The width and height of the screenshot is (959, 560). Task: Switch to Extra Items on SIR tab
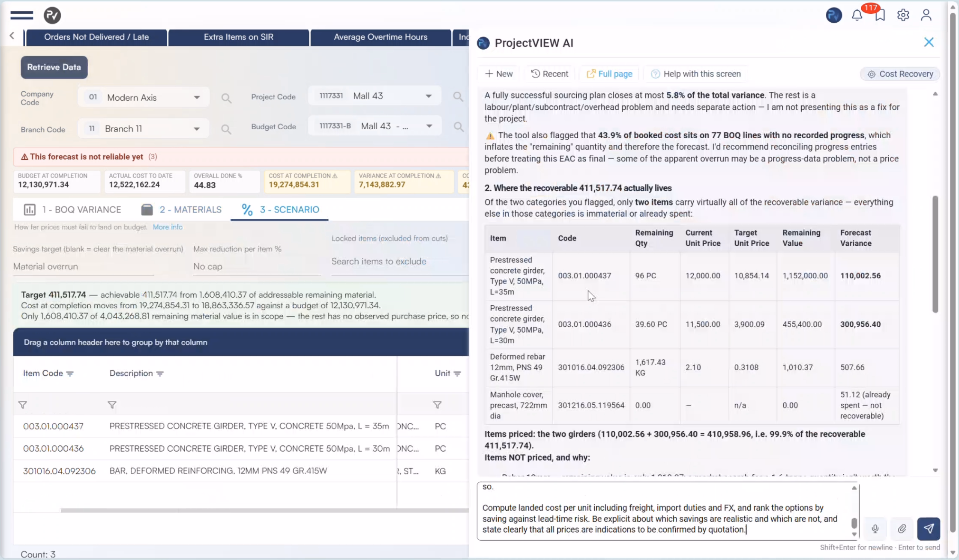pos(238,37)
